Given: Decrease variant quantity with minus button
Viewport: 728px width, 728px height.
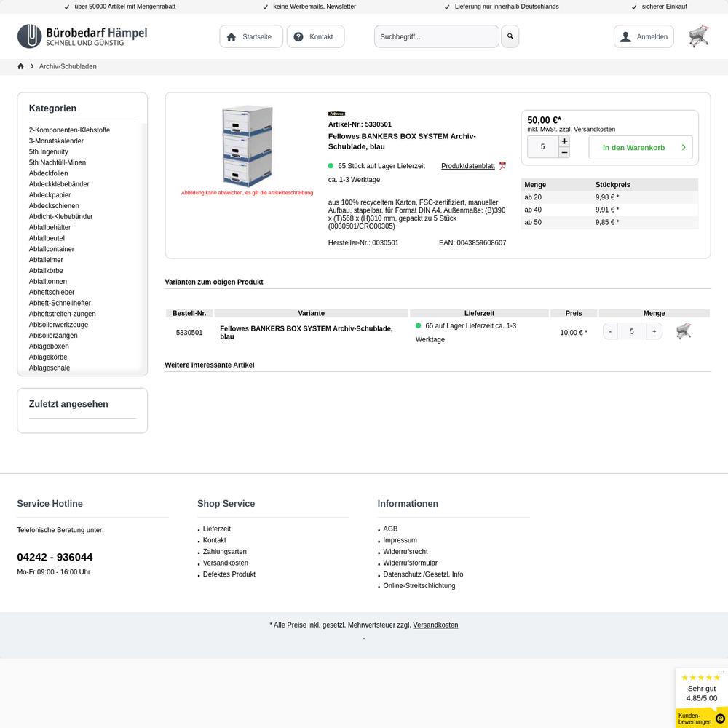Looking at the screenshot, I should coord(610,331).
